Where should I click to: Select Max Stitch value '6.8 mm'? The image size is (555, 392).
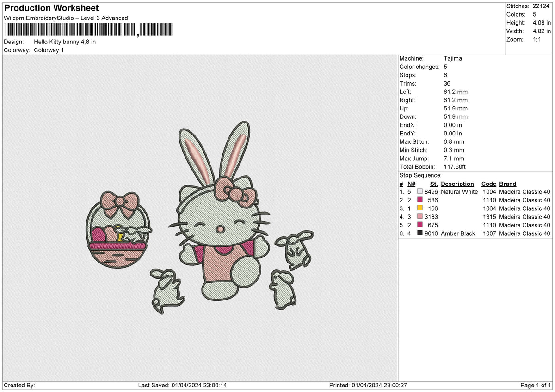click(x=454, y=142)
